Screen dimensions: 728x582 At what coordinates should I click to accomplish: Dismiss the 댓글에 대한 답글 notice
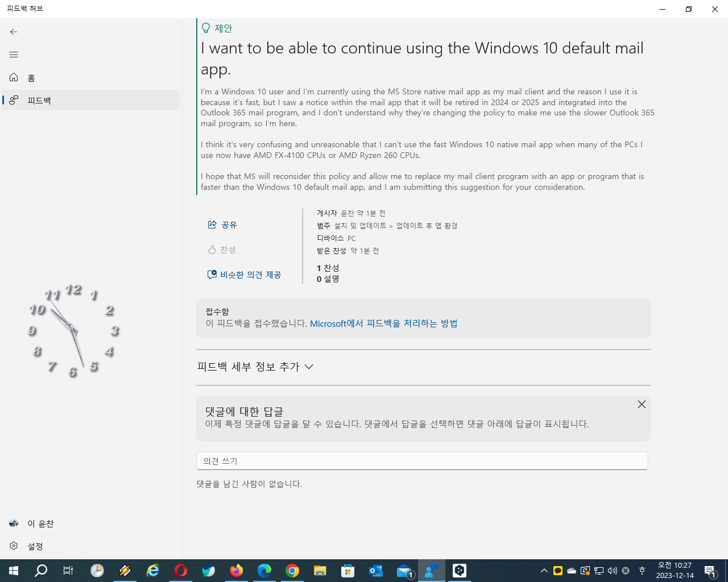(642, 404)
